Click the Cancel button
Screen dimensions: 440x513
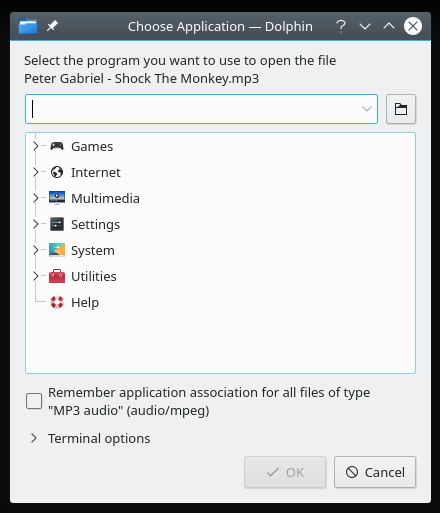(375, 472)
